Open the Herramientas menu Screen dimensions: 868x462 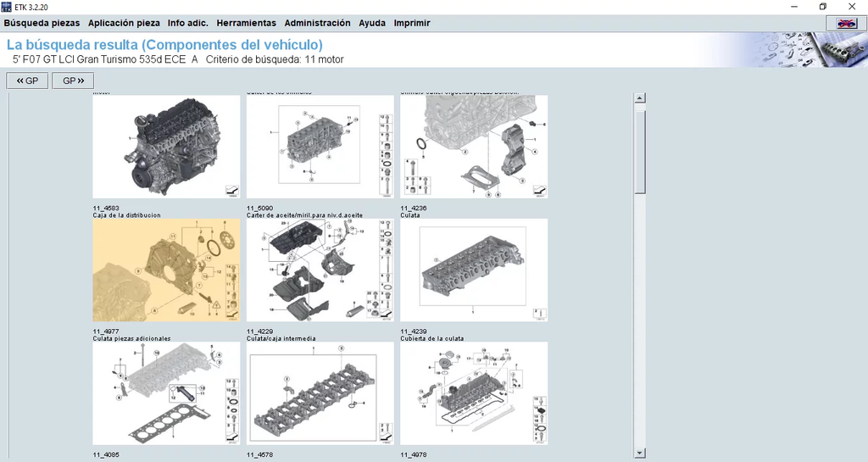(x=246, y=24)
